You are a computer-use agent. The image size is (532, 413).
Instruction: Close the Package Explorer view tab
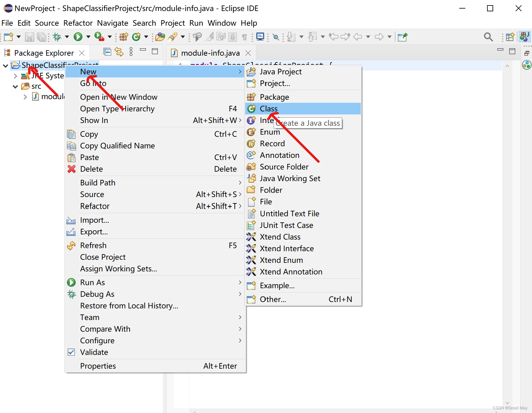[82, 53]
